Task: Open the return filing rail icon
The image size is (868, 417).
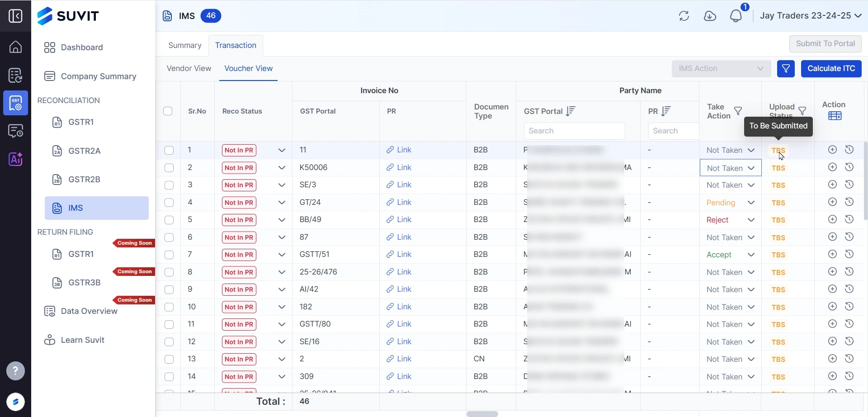Action: (x=15, y=131)
